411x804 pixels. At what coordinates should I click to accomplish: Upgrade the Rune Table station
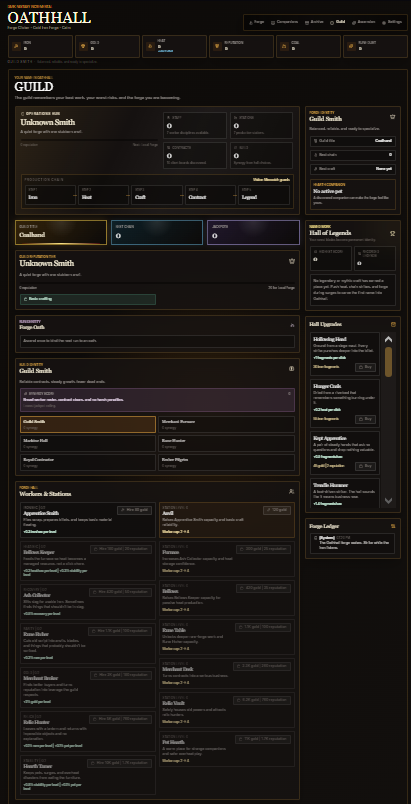(263, 627)
